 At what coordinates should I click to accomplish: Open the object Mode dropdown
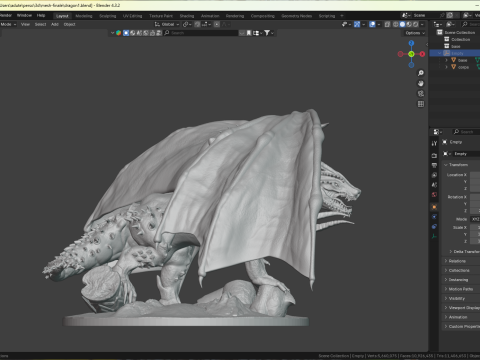click(8, 24)
